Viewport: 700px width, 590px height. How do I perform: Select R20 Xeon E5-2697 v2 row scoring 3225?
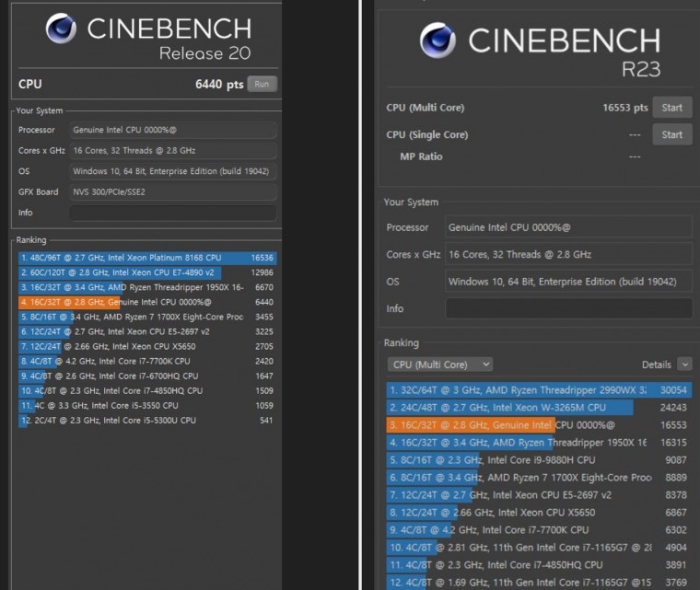point(147,331)
